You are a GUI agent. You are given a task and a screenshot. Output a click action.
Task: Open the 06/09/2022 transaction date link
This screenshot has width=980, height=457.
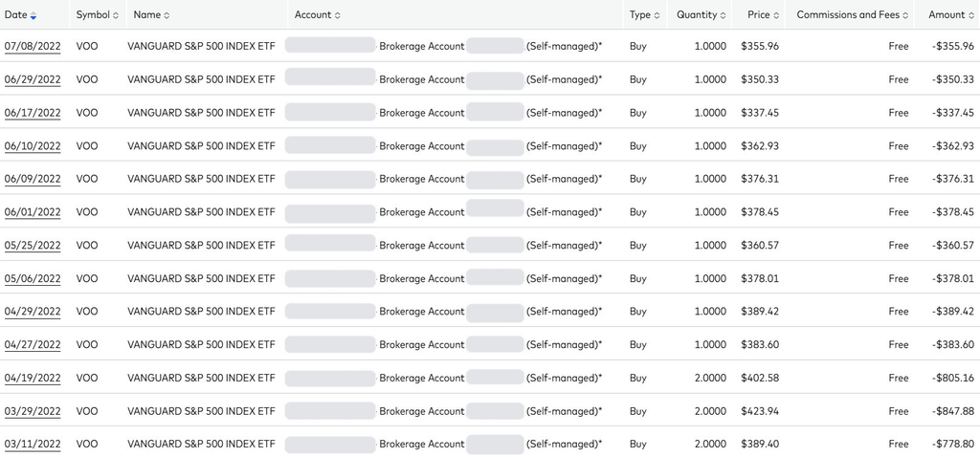(x=33, y=179)
